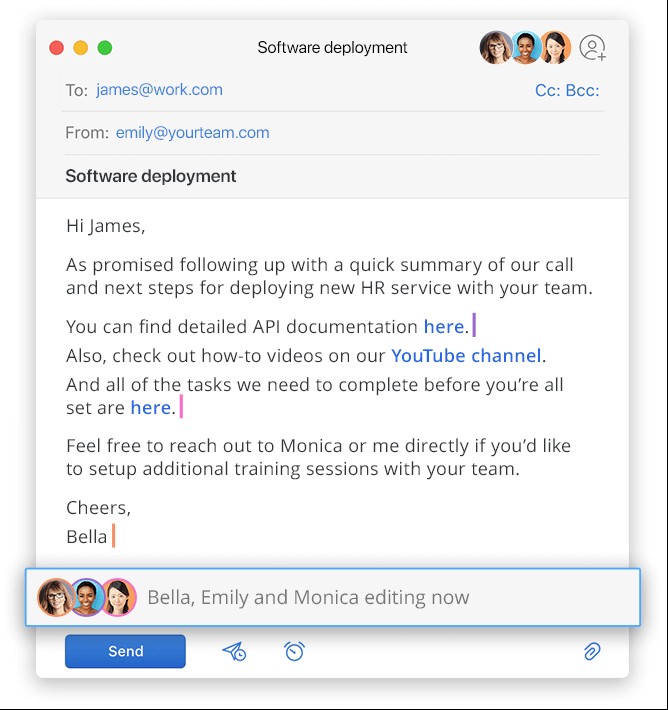
Task: Open the YouTube channel link
Action: (467, 356)
